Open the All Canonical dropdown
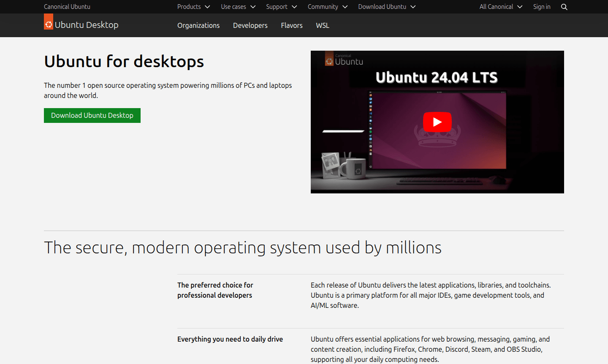608x364 pixels. pyautogui.click(x=500, y=7)
